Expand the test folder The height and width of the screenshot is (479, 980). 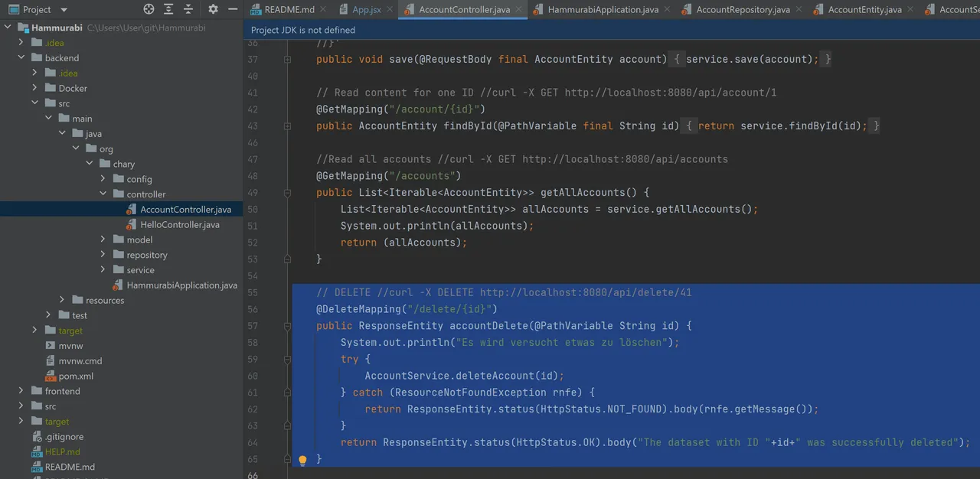coord(49,315)
